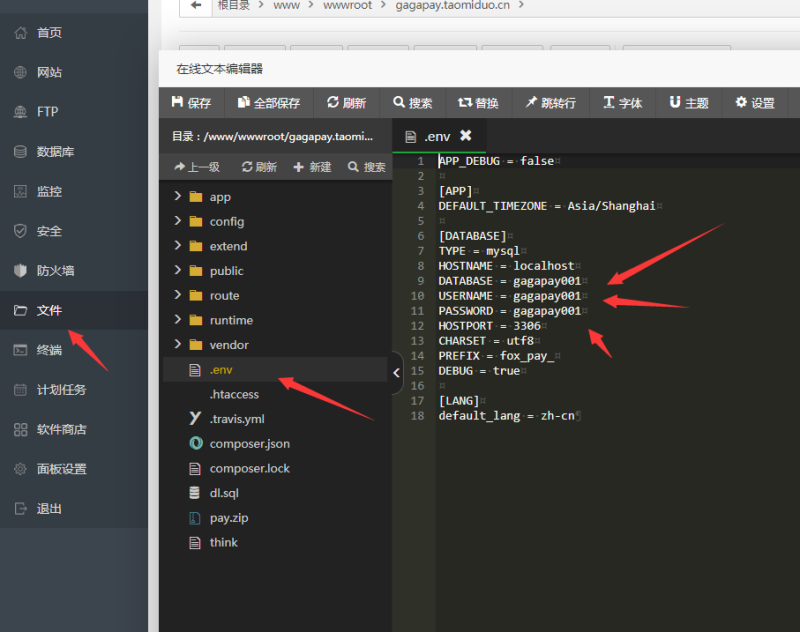The image size is (800, 632).
Task: Open the 安全 security section
Action: (x=49, y=231)
